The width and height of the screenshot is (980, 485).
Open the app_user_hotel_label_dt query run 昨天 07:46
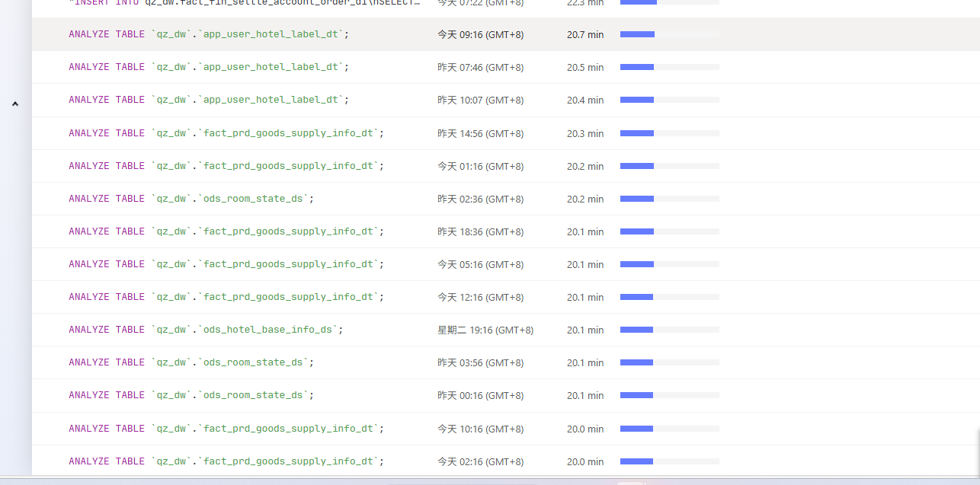209,67
